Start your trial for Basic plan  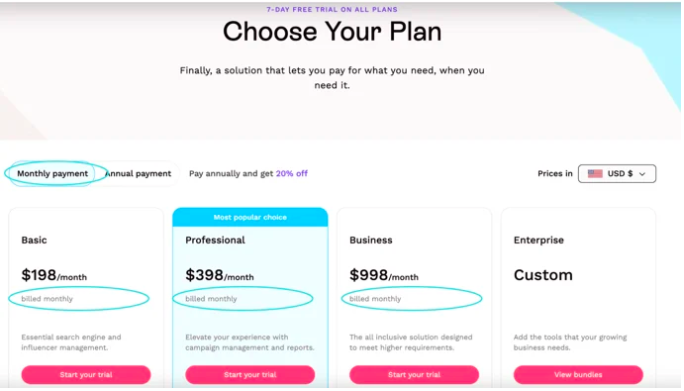pos(86,375)
